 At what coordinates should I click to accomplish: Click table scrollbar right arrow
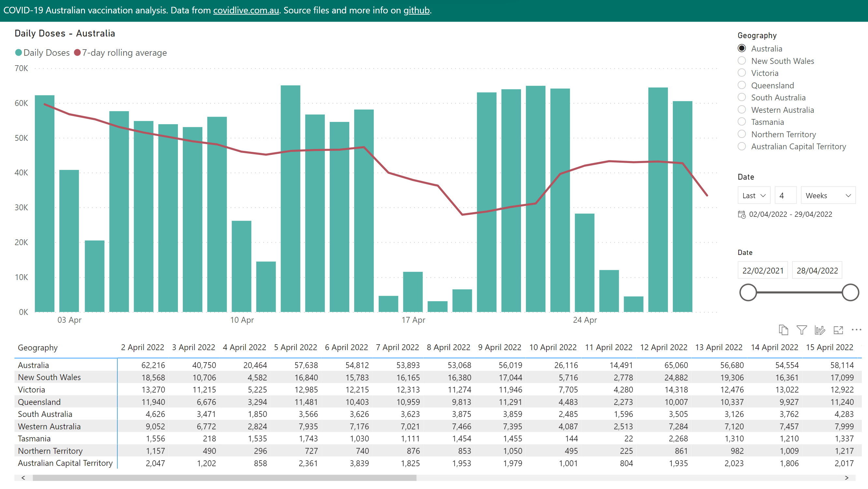pos(846,478)
